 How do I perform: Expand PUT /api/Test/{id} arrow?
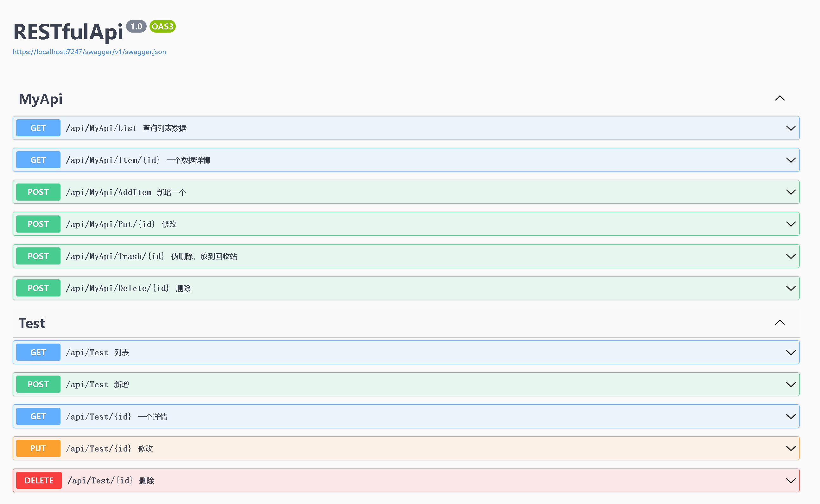point(791,449)
